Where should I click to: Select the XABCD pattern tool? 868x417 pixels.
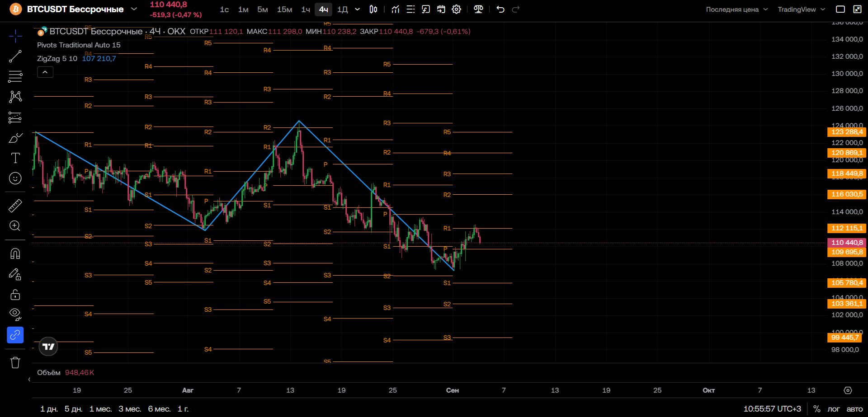tap(15, 97)
